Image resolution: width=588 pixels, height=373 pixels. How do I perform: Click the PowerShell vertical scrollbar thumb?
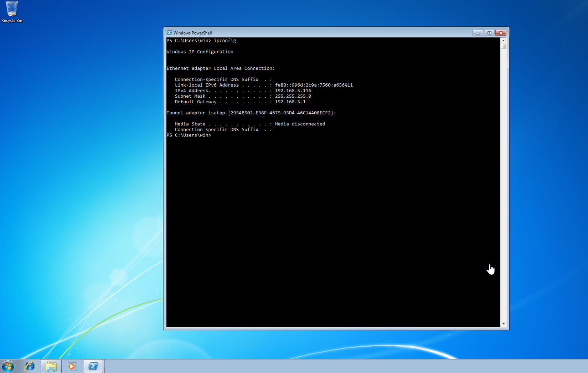point(503,46)
